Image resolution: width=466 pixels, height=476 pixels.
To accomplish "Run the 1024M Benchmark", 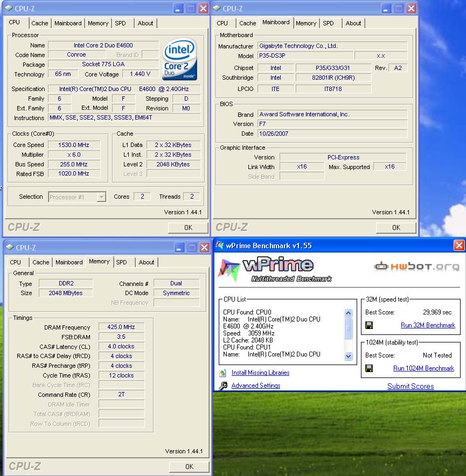I will [x=423, y=368].
